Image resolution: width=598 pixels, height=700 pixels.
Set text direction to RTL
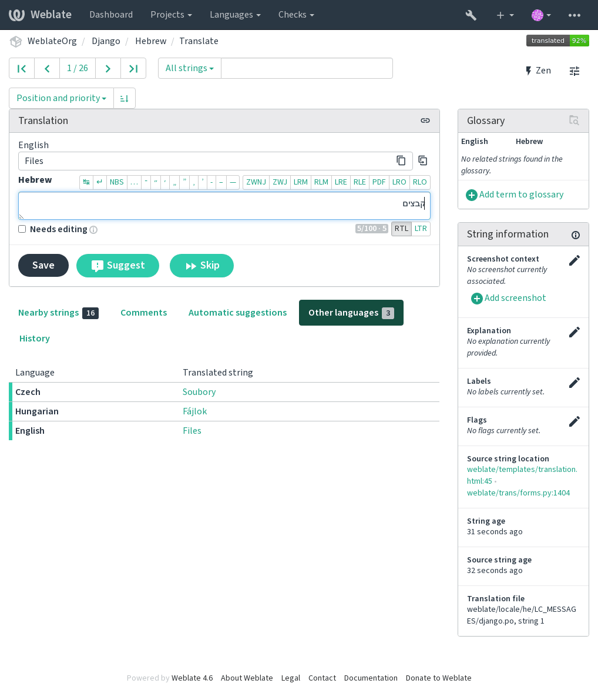click(x=401, y=229)
